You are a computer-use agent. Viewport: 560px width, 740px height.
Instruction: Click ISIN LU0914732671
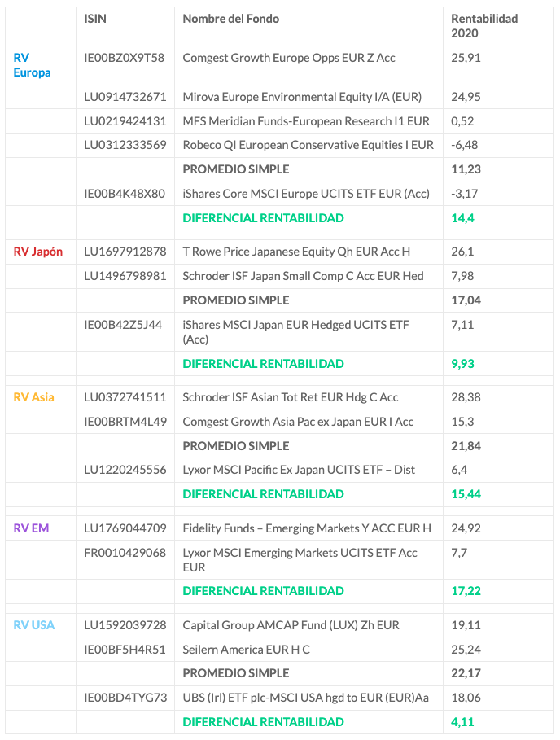[125, 97]
